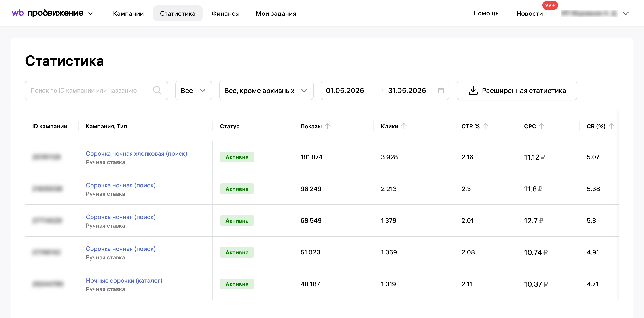Screen dimensions: 644x318
Task: Expand the account menu chevron
Action: click(625, 13)
